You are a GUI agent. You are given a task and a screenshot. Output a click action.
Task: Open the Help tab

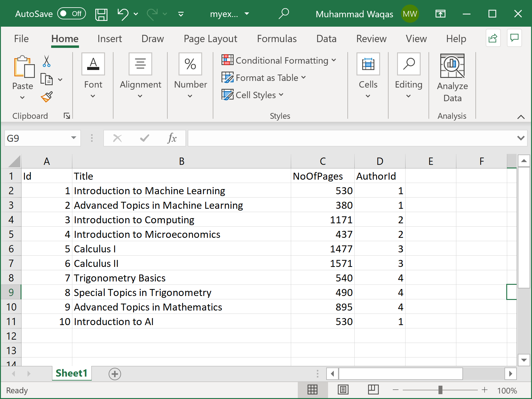456,39
